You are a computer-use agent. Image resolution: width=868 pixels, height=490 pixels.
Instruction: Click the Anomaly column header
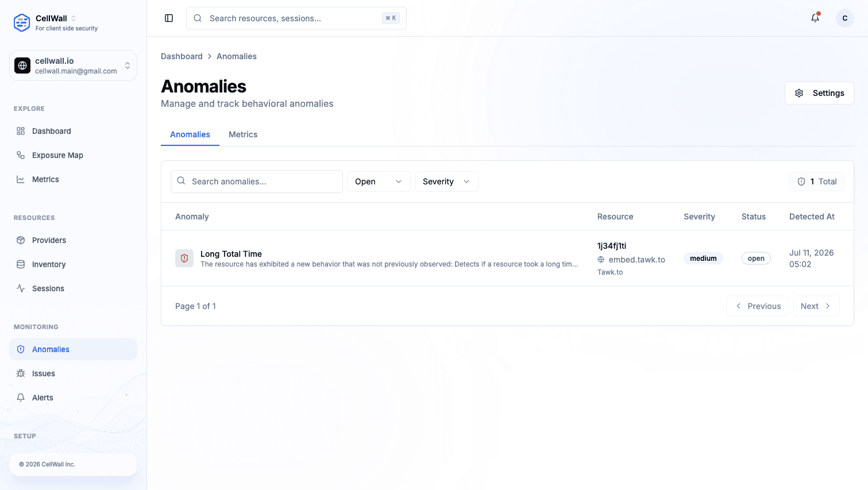(x=192, y=217)
